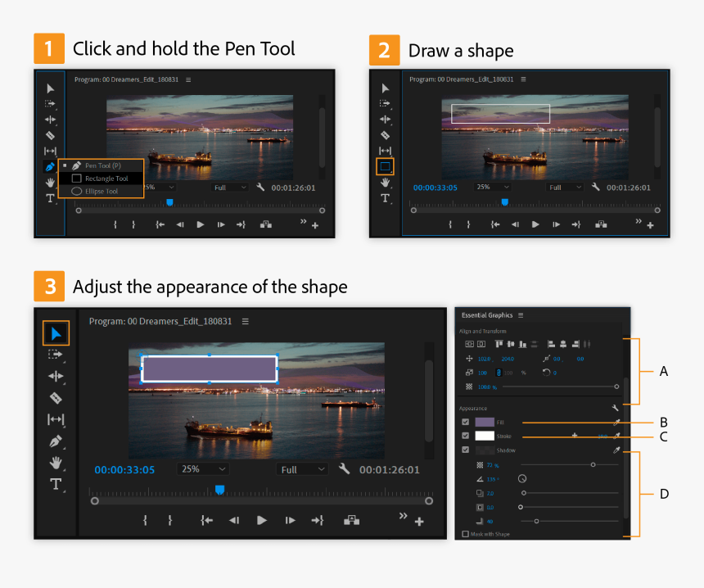
Task: Select the Slip tool in step 2 toolbar
Action: pos(386,151)
